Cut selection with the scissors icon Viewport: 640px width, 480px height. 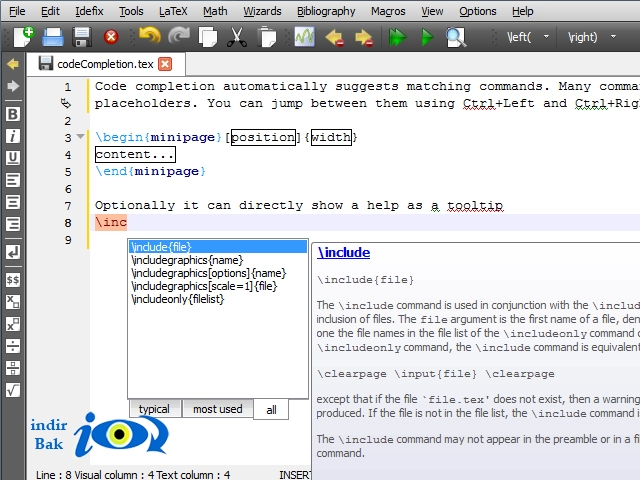click(237, 37)
